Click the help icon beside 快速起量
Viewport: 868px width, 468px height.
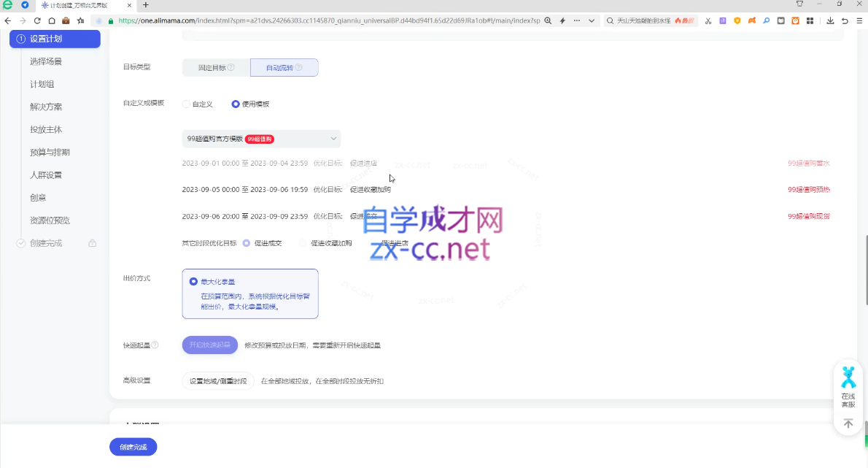[155, 345]
